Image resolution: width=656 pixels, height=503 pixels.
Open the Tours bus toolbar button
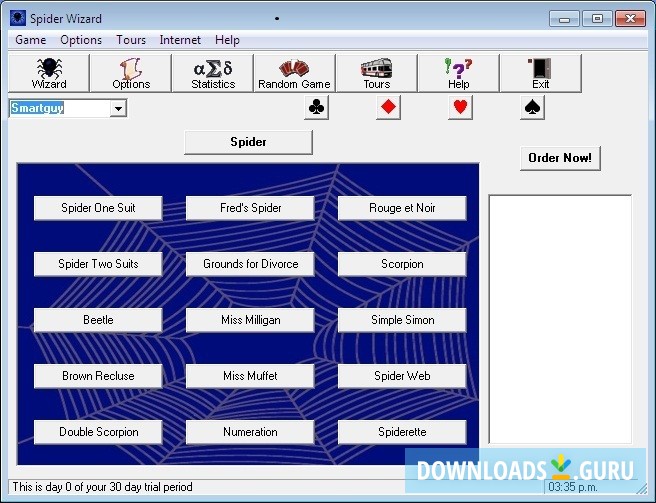click(377, 73)
